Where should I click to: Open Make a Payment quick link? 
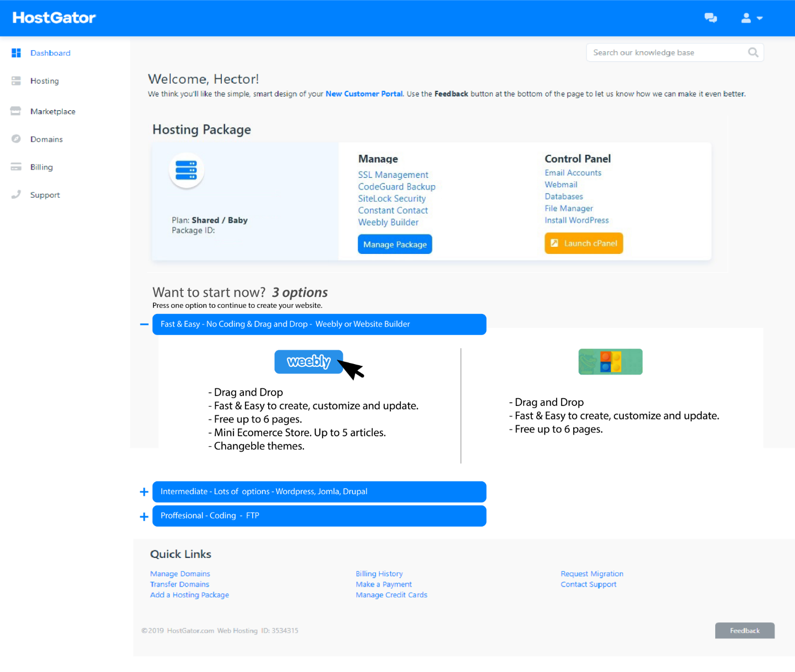click(384, 584)
